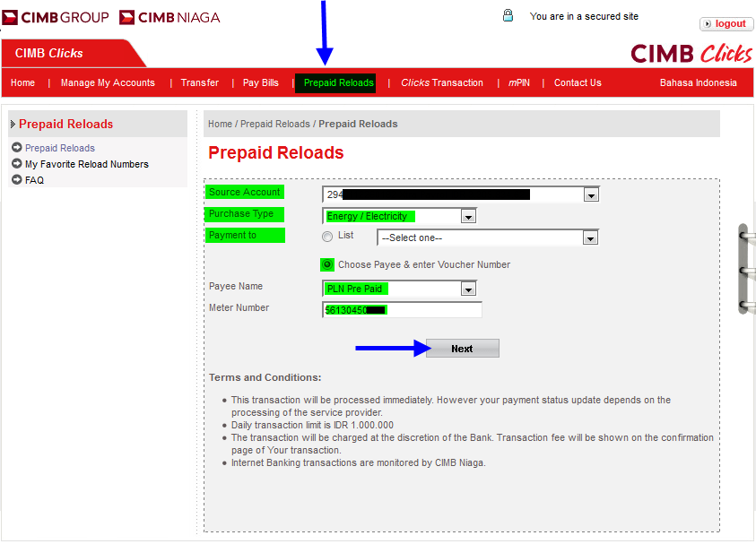Screen dimensions: 756x544
Task: Open the Select one payment list dropdown
Action: click(x=590, y=238)
